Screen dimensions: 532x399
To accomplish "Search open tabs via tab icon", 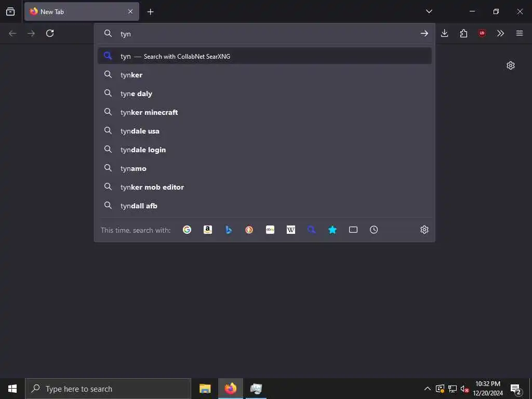I will (x=353, y=230).
